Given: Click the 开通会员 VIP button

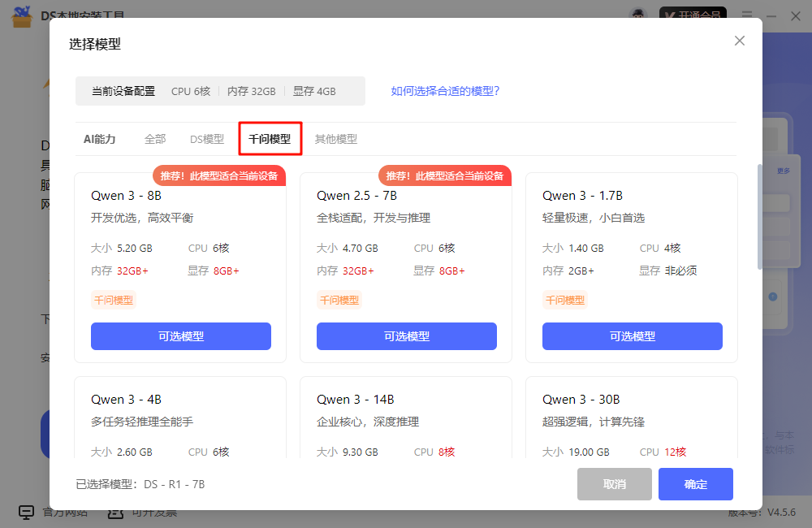Looking at the screenshot, I should click(691, 15).
